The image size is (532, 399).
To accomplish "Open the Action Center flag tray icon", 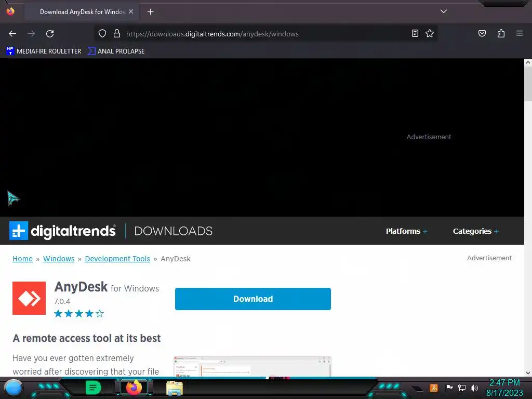I will [x=449, y=388].
